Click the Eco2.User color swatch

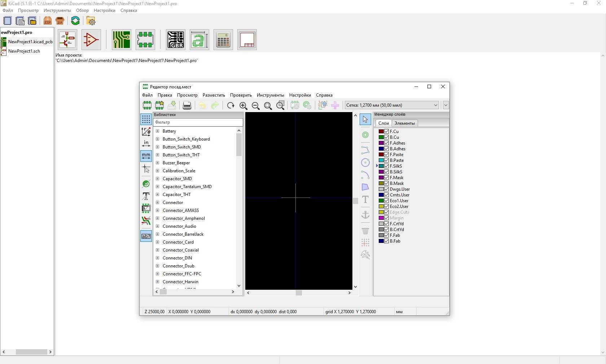(x=381, y=207)
